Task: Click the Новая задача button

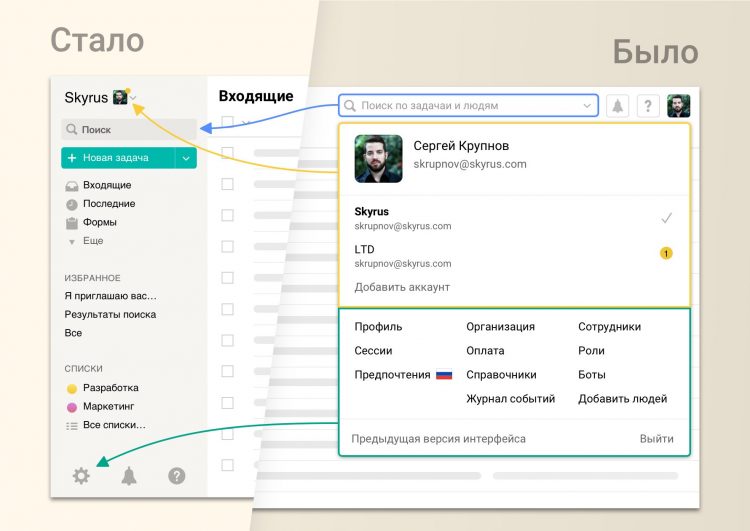Action: pos(116,158)
